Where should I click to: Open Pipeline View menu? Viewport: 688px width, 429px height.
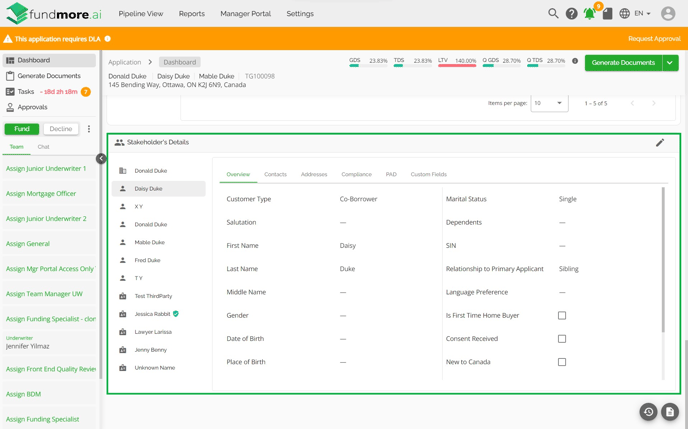(x=140, y=14)
